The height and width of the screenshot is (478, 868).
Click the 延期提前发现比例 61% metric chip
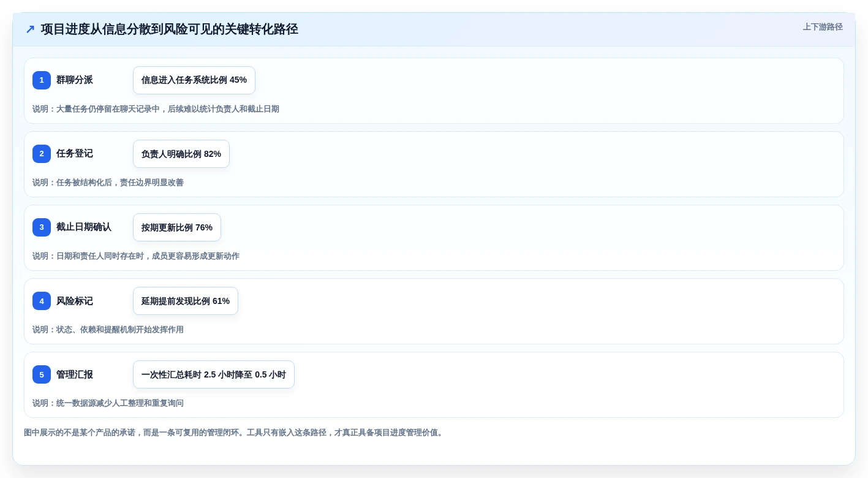click(x=186, y=301)
